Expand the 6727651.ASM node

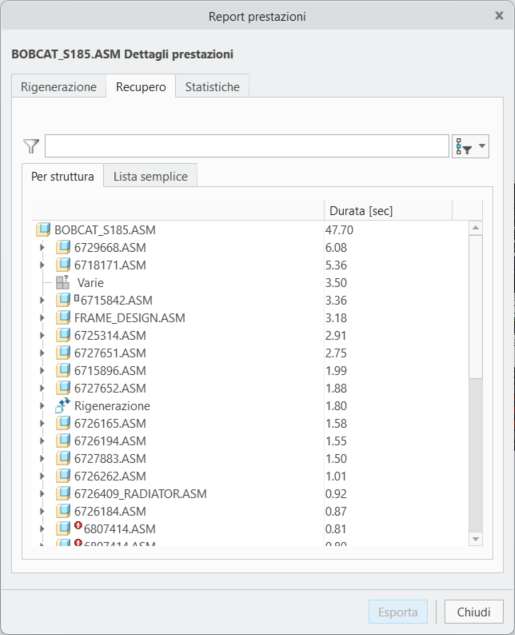coord(42,353)
